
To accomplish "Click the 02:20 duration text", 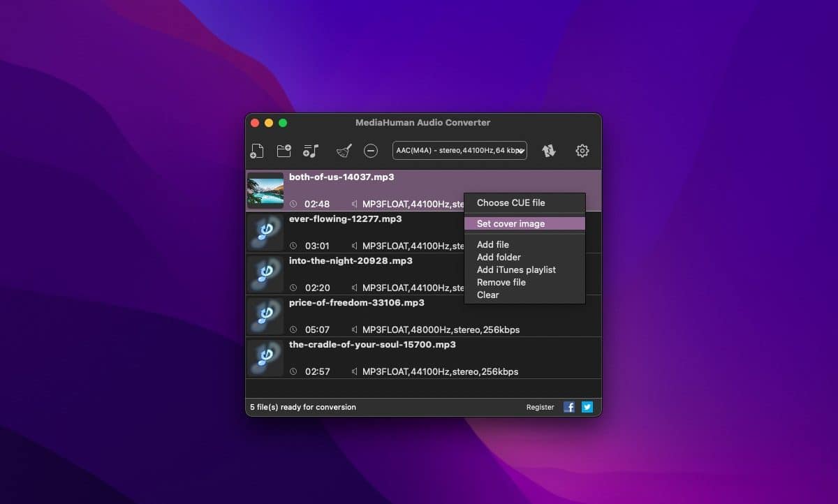I will coord(317,288).
